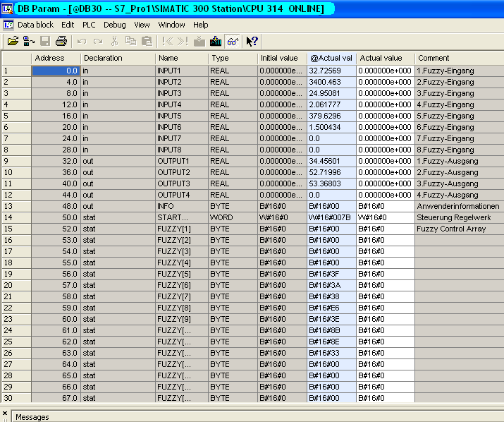
Task: Click the Cut scissors icon
Action: point(114,41)
